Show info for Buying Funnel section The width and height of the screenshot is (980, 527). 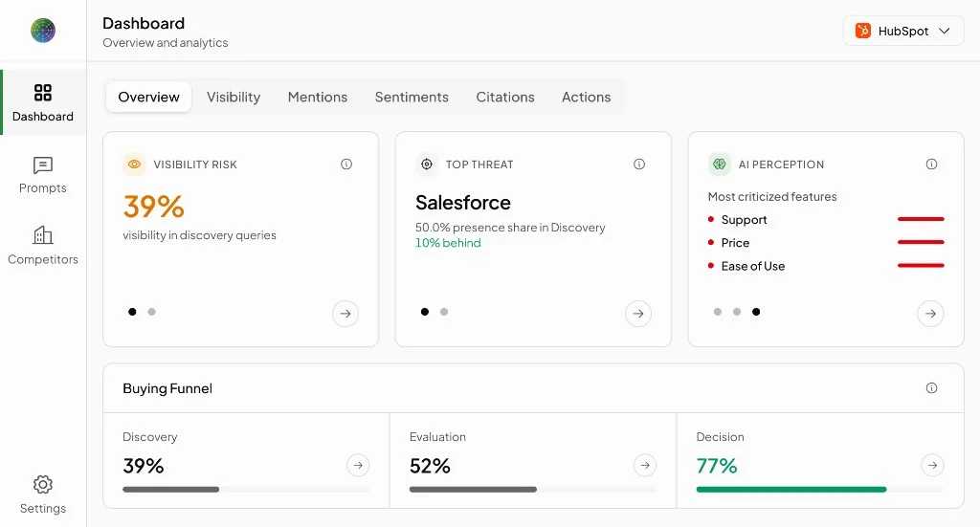(931, 387)
